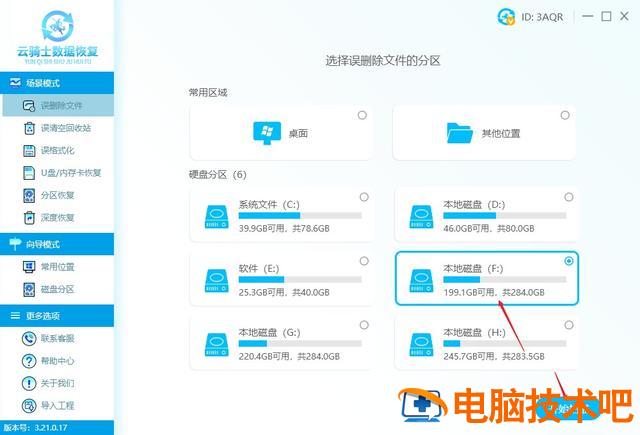This screenshot has height=435, width=640.
Task: Click the 硬盘分区 (6) heading
Action: pos(218,175)
